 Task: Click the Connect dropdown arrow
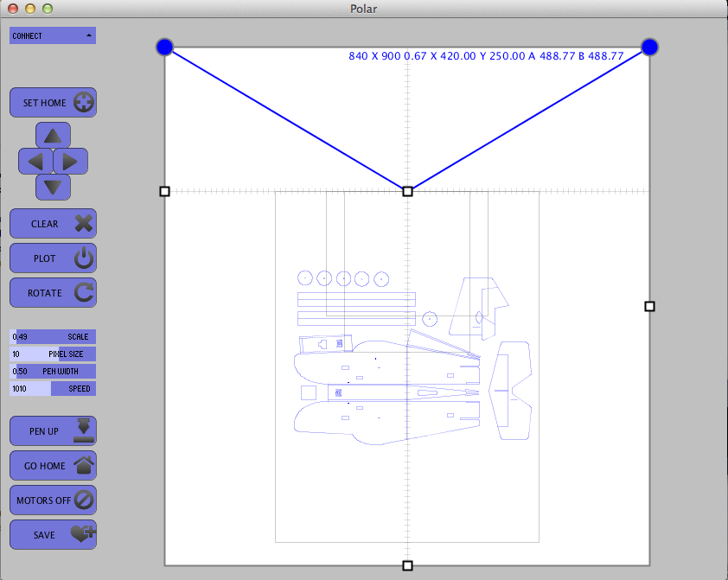pyautogui.click(x=89, y=35)
